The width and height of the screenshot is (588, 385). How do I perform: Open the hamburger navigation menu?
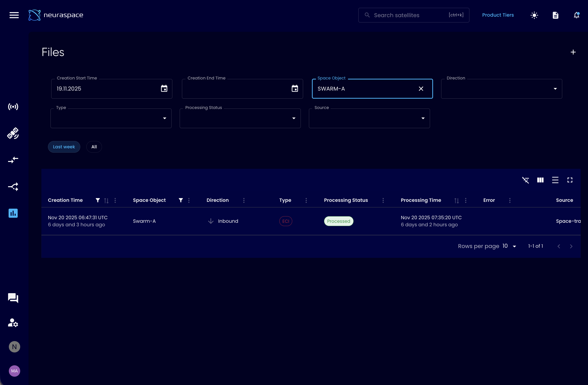click(x=14, y=15)
